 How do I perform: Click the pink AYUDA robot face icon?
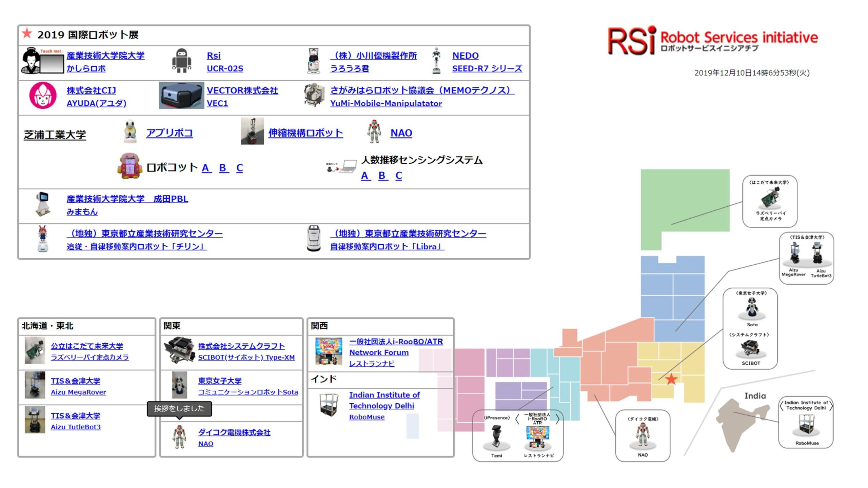43,96
